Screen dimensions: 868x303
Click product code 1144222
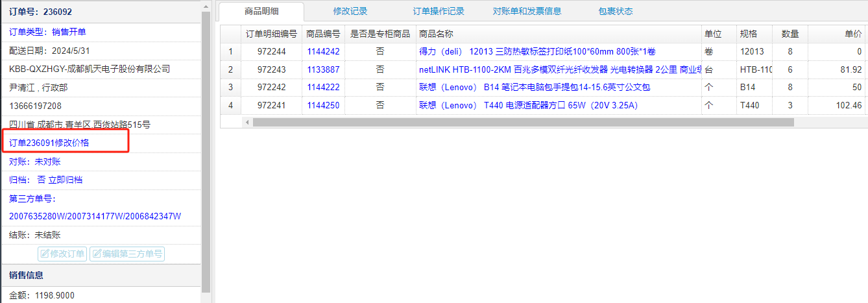point(323,87)
